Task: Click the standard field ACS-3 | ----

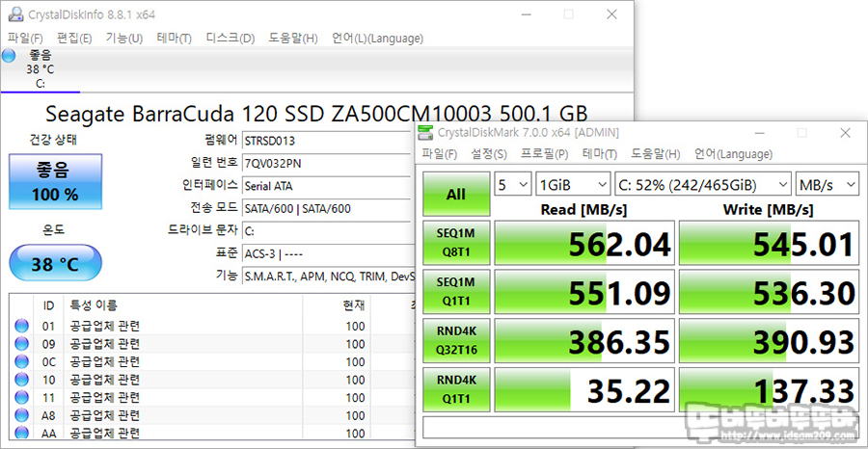Action: click(328, 253)
